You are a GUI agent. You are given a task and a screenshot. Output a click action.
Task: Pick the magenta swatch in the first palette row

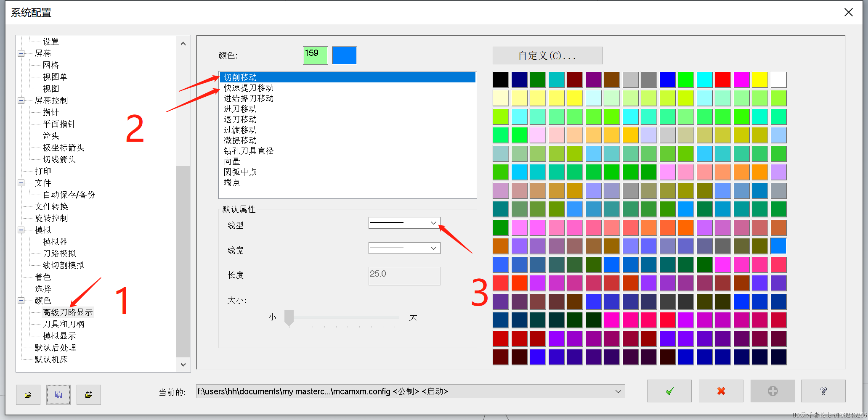(741, 79)
